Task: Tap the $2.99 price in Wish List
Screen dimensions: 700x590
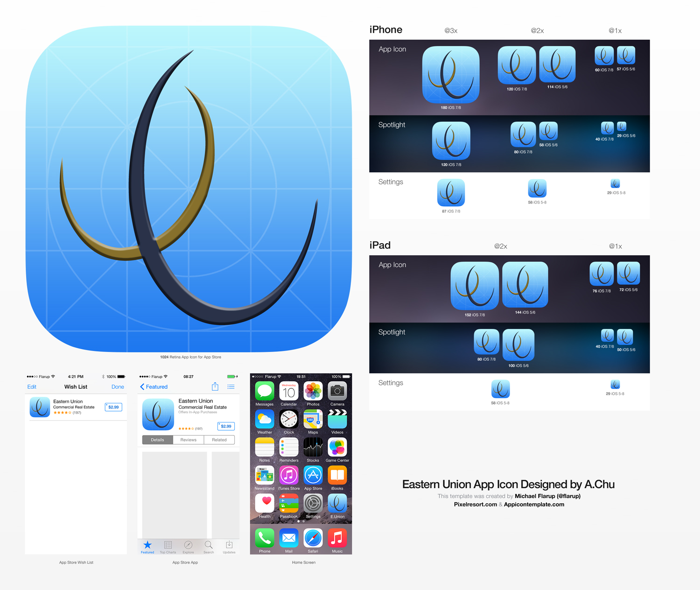Action: (x=113, y=407)
